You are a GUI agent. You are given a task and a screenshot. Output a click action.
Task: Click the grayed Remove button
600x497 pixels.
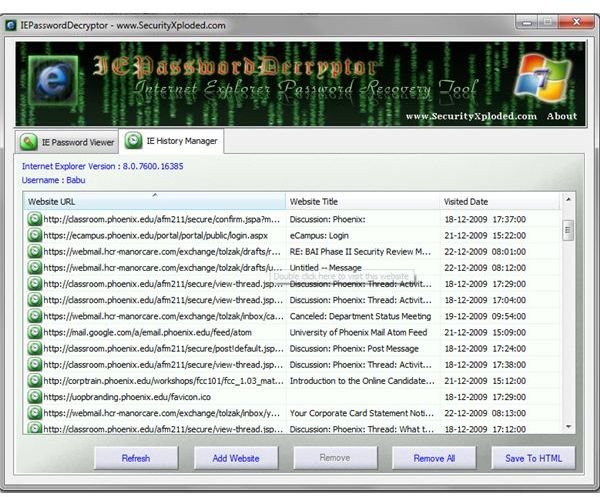335,458
